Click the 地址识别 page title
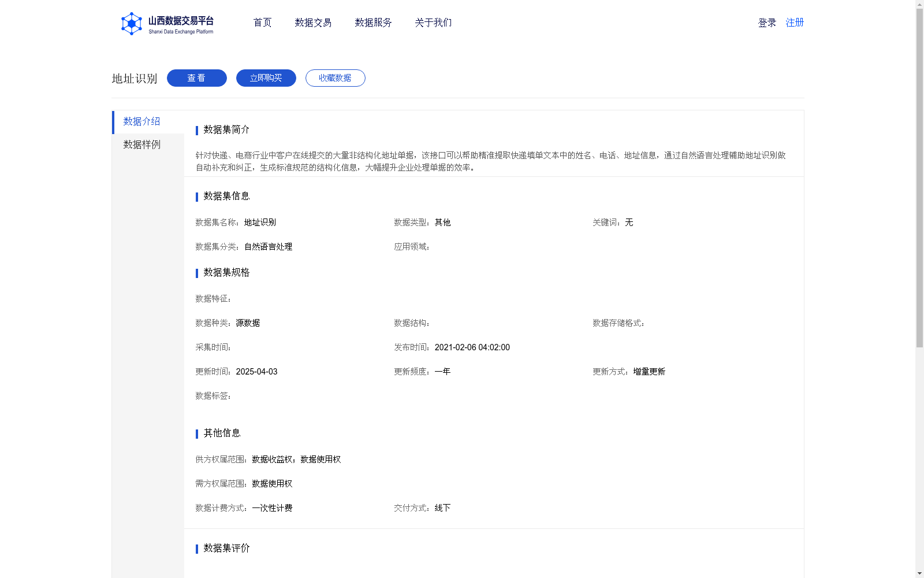 coord(135,79)
